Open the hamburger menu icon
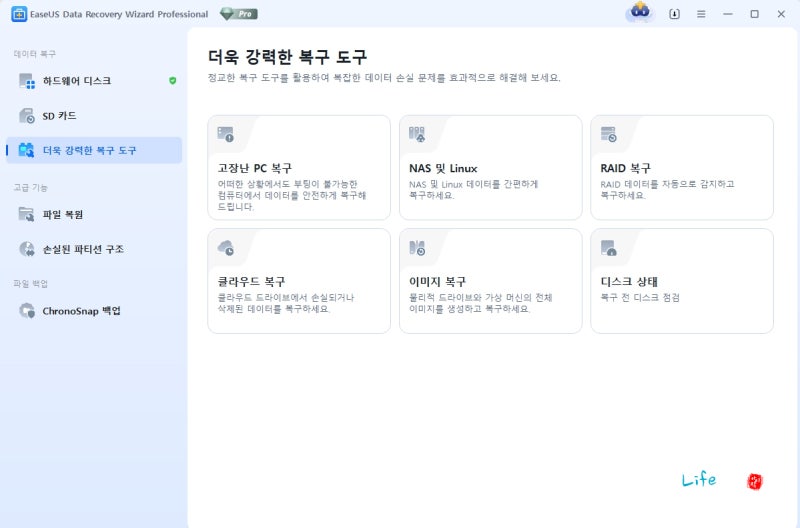Screen dimensions: 800x528 point(701,14)
